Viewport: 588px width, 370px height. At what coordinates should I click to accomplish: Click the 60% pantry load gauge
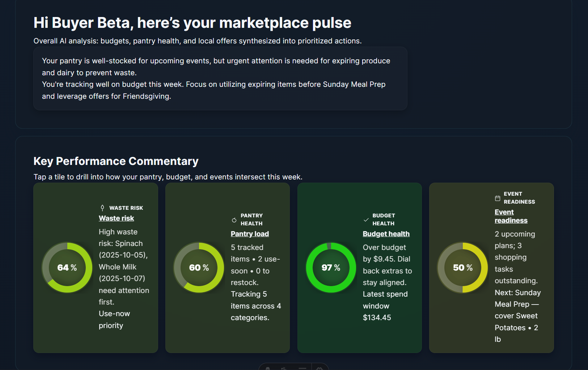click(x=199, y=268)
